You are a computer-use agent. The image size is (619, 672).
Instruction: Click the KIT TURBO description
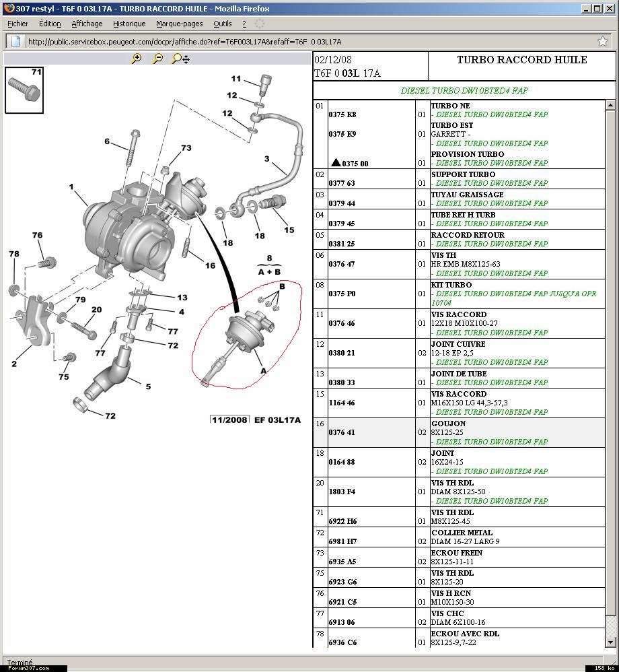point(451,285)
